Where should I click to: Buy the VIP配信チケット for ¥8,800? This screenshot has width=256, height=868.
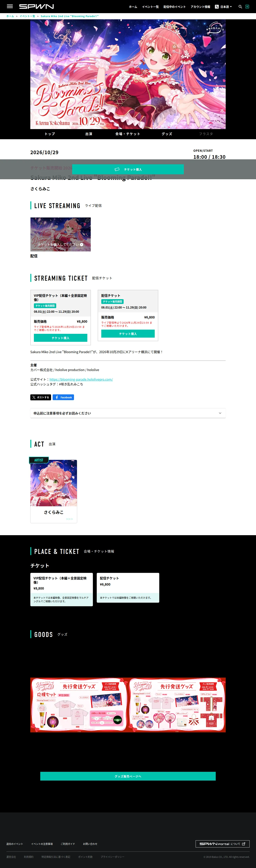[60, 338]
